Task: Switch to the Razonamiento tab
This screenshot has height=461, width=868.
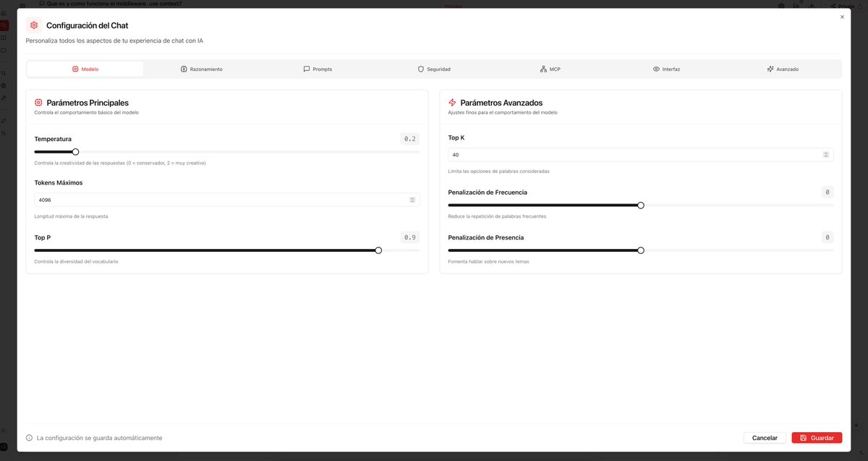Action: tap(201, 69)
